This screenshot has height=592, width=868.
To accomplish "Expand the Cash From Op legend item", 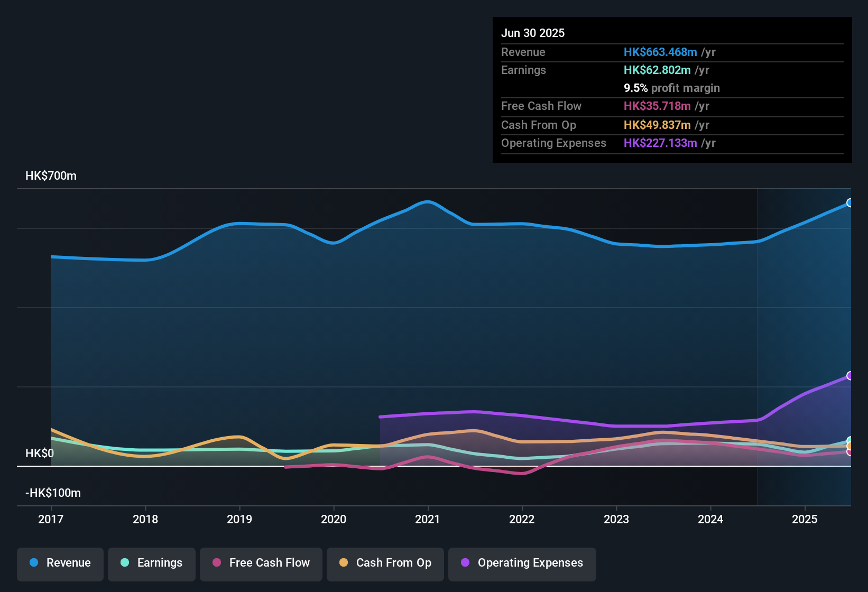I will pos(385,563).
